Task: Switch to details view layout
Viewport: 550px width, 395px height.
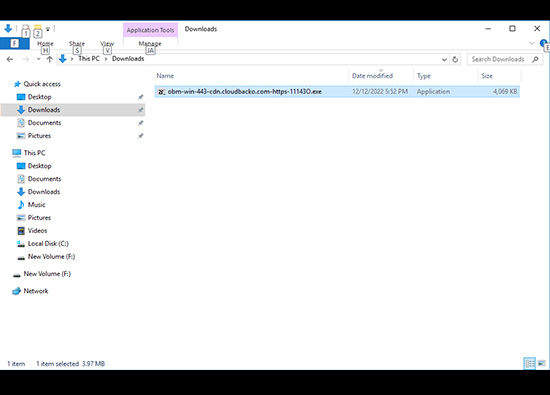Action: coord(530,363)
